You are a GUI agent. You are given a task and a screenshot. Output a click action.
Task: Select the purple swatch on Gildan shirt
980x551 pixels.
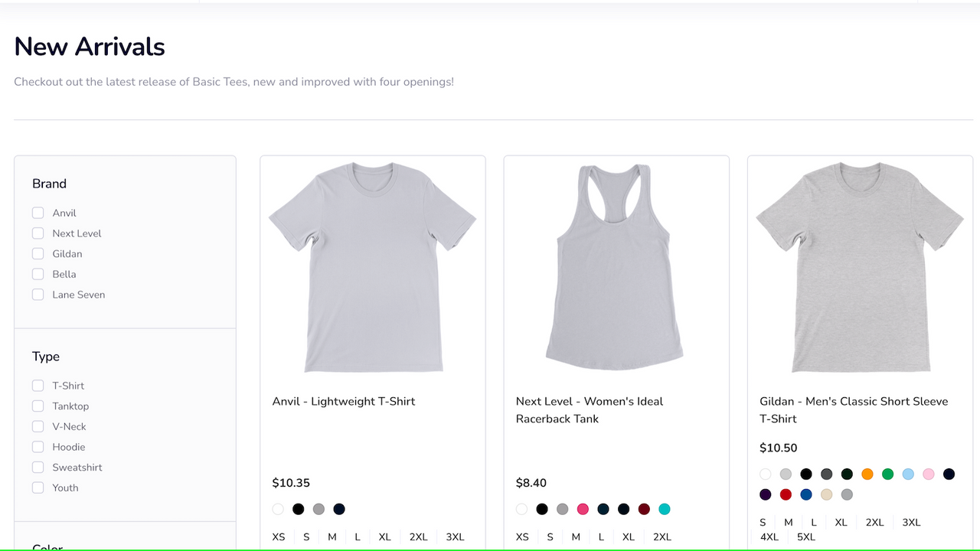[x=765, y=494]
